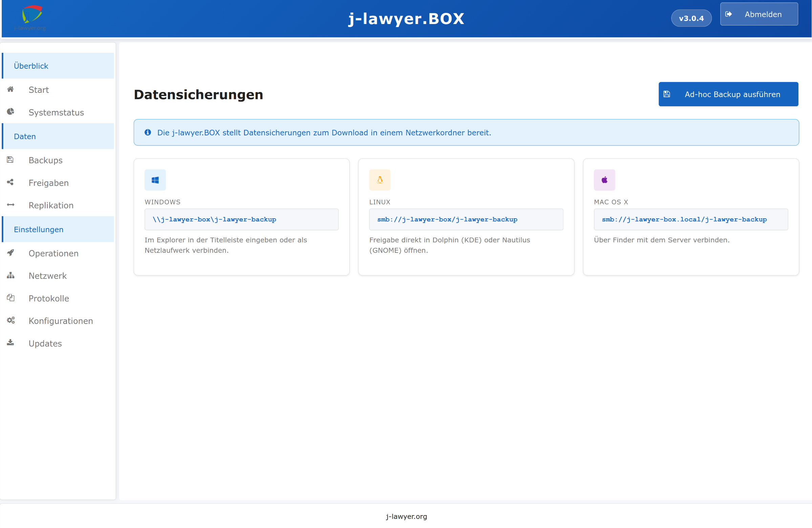Click the floppy disk Backups icon
812x528 pixels.
click(10, 160)
